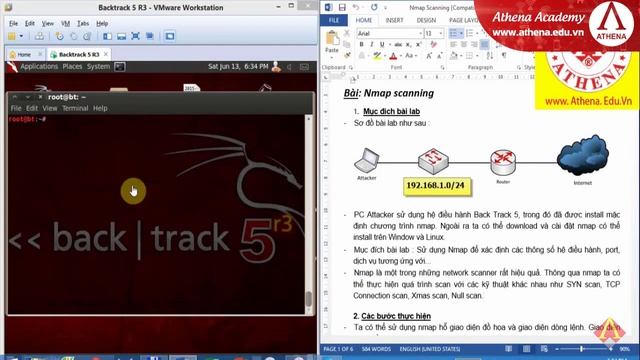Click VMware revert snapshot icon
This screenshot has width=640, height=360.
(x=73, y=36)
